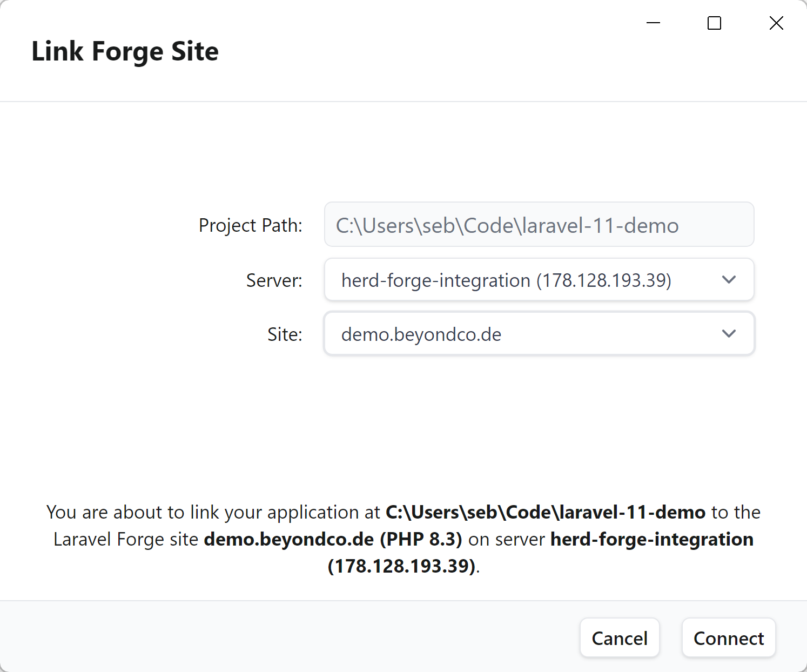Click the Link Forge Site title
Image resolution: width=807 pixels, height=672 pixels.
tap(125, 51)
